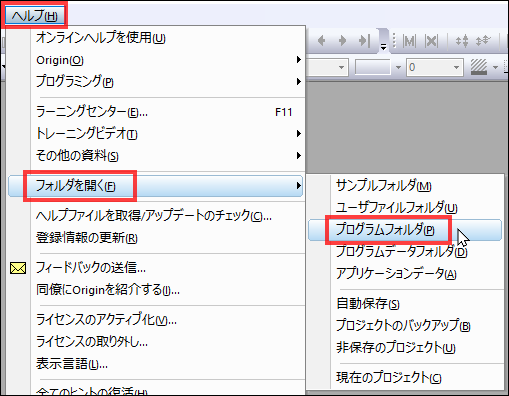
Task: Open the ヘルプ(H) menu
Action: pos(35,15)
